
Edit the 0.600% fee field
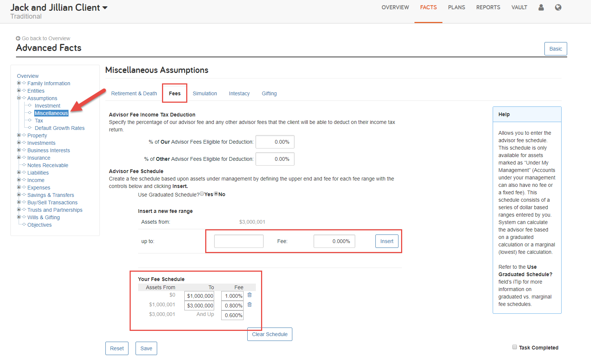point(232,315)
